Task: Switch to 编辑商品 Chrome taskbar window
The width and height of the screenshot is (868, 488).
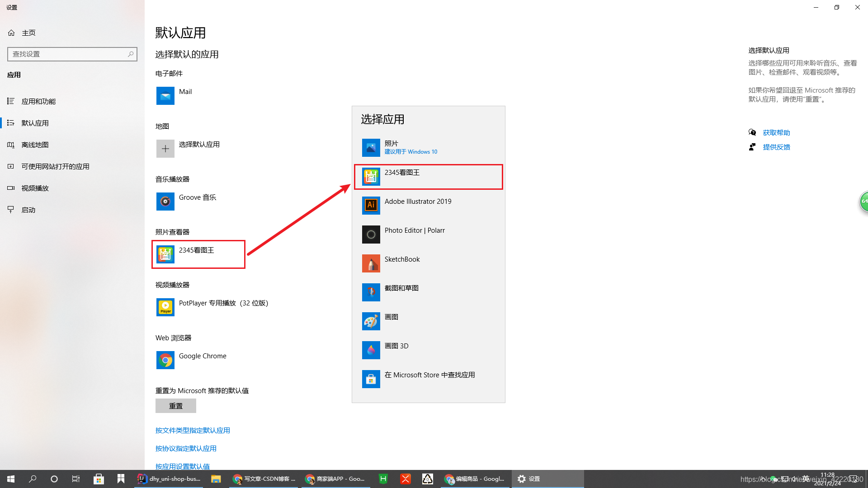Action: point(475,479)
